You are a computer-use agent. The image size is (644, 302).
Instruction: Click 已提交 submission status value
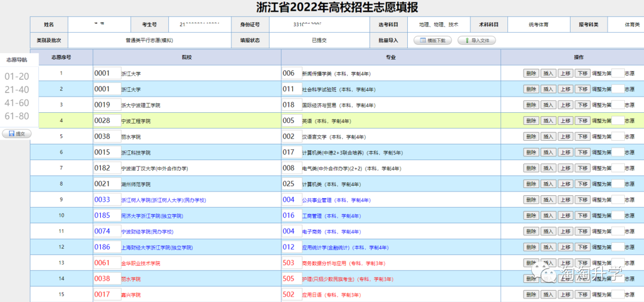coord(319,41)
